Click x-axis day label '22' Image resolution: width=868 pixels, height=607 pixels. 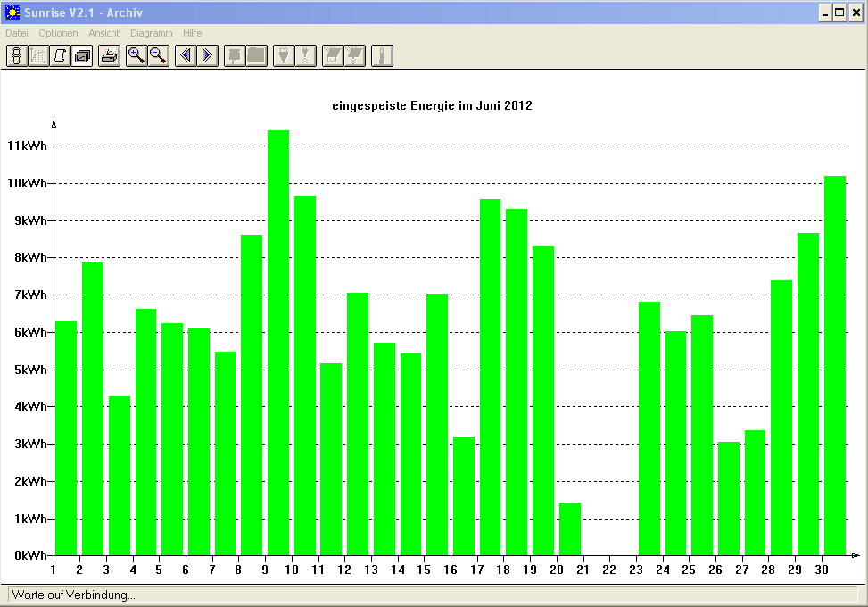pos(609,570)
